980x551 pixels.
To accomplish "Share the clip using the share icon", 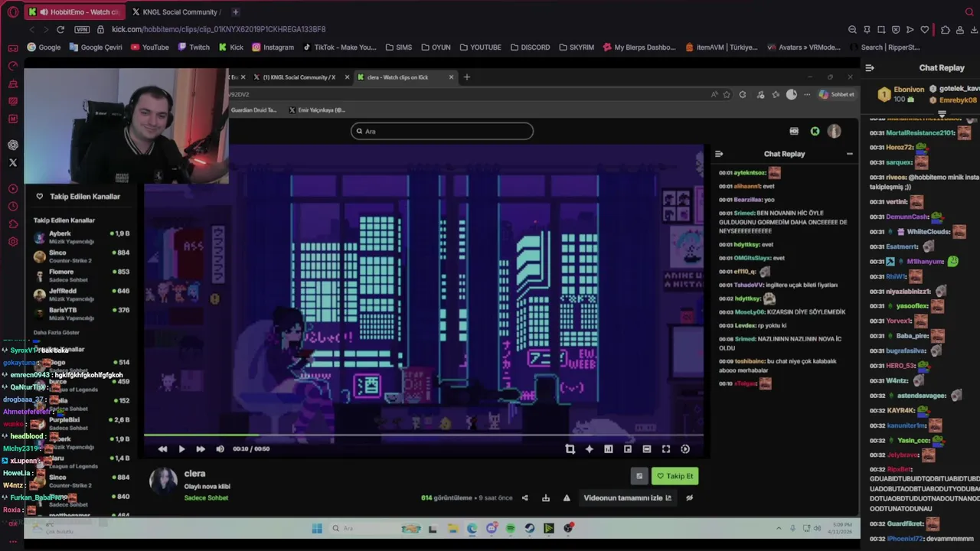I will coord(524,498).
